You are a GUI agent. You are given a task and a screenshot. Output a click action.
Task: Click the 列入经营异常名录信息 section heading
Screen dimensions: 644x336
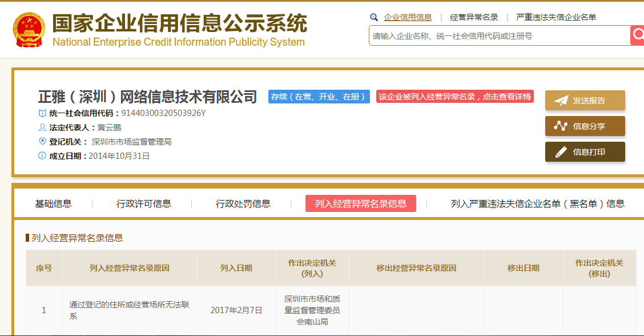(x=77, y=238)
